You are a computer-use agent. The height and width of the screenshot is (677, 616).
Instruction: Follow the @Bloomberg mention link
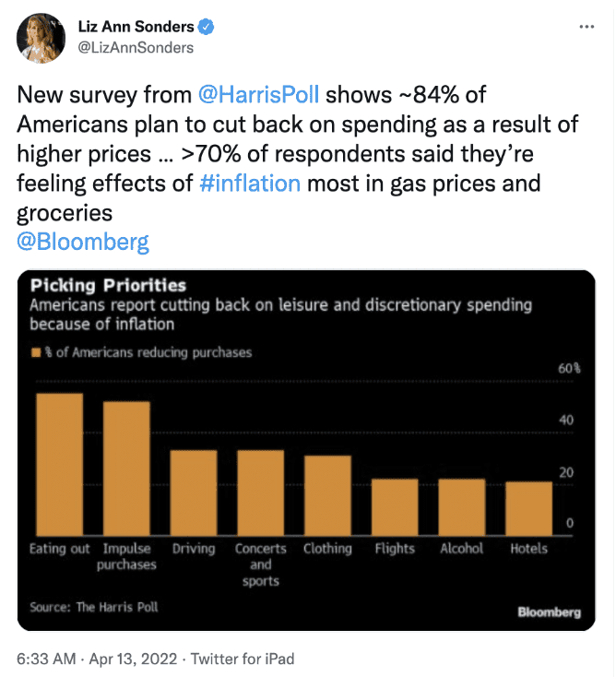(x=83, y=242)
